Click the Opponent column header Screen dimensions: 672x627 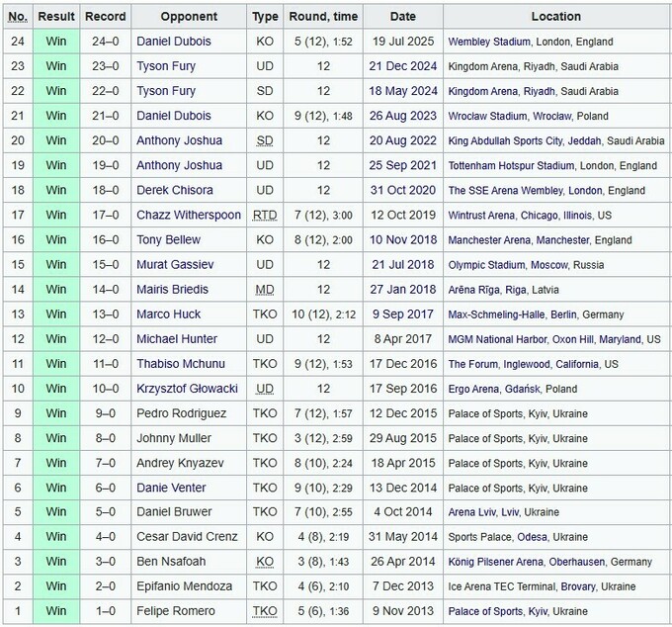[x=188, y=17]
